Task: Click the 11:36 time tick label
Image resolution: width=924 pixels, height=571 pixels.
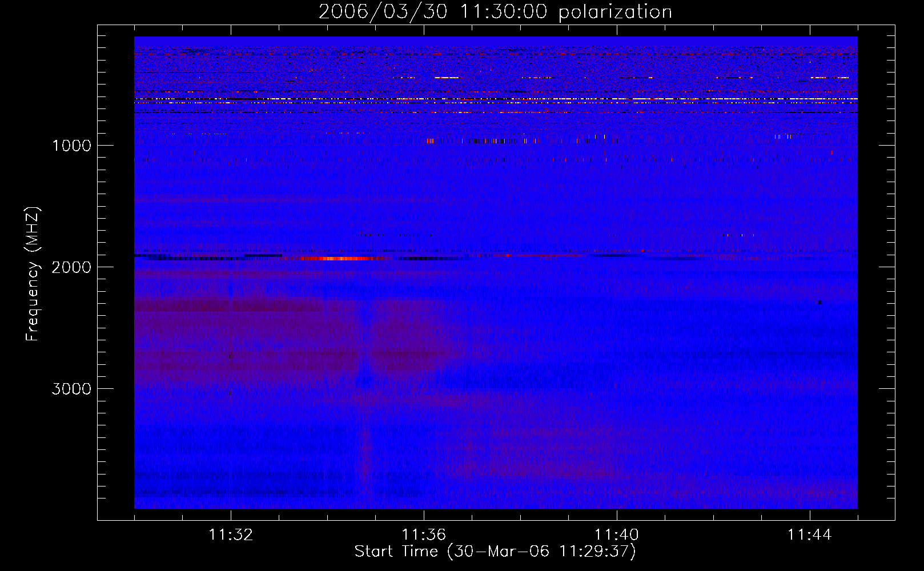Action: [x=424, y=535]
